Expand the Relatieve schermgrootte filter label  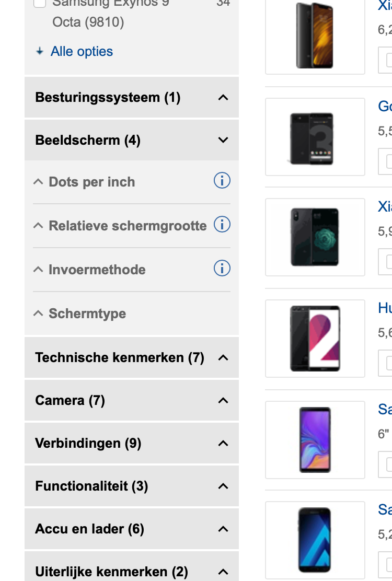pos(128,226)
